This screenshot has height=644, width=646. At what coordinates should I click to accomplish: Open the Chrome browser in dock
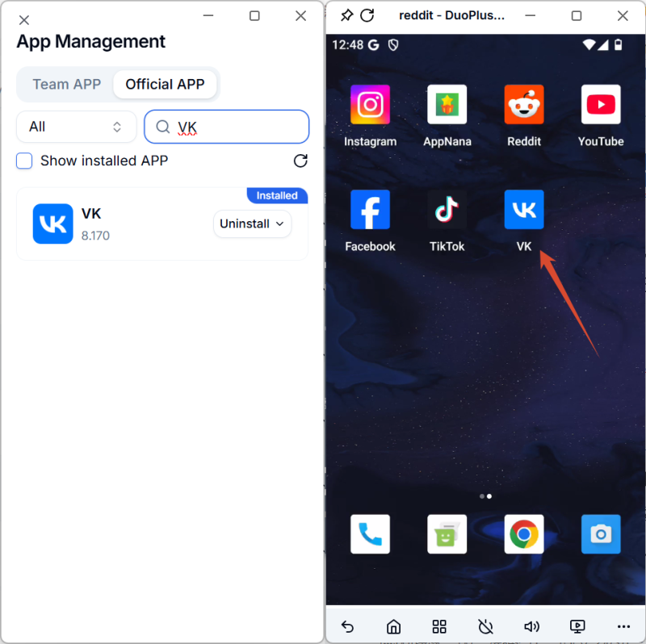tap(524, 534)
